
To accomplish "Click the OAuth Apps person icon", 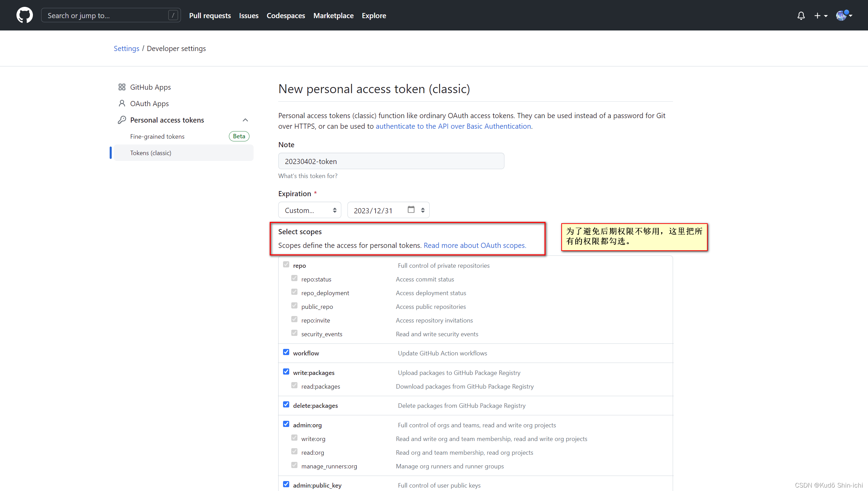I will click(122, 103).
